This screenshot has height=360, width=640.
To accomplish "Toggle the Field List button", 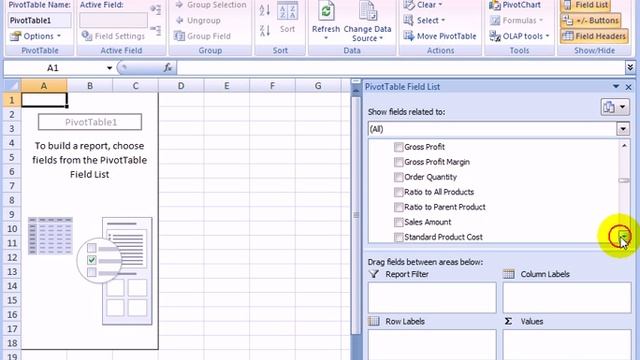I will click(x=586, y=5).
